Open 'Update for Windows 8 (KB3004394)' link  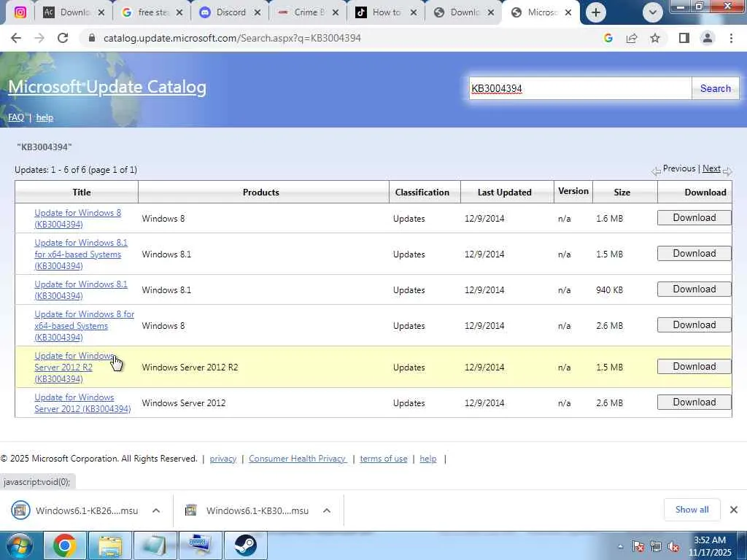point(77,219)
